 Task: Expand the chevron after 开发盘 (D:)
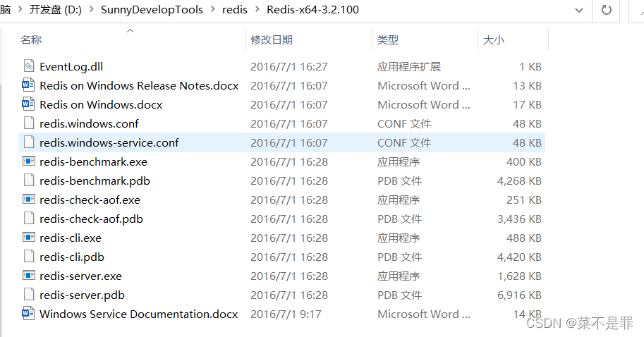[x=92, y=9]
